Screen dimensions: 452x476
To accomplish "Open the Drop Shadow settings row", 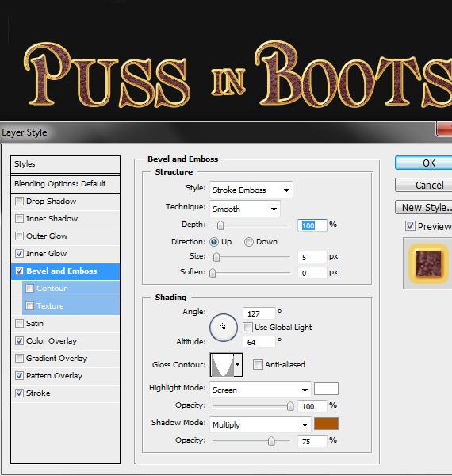I will coord(65,202).
